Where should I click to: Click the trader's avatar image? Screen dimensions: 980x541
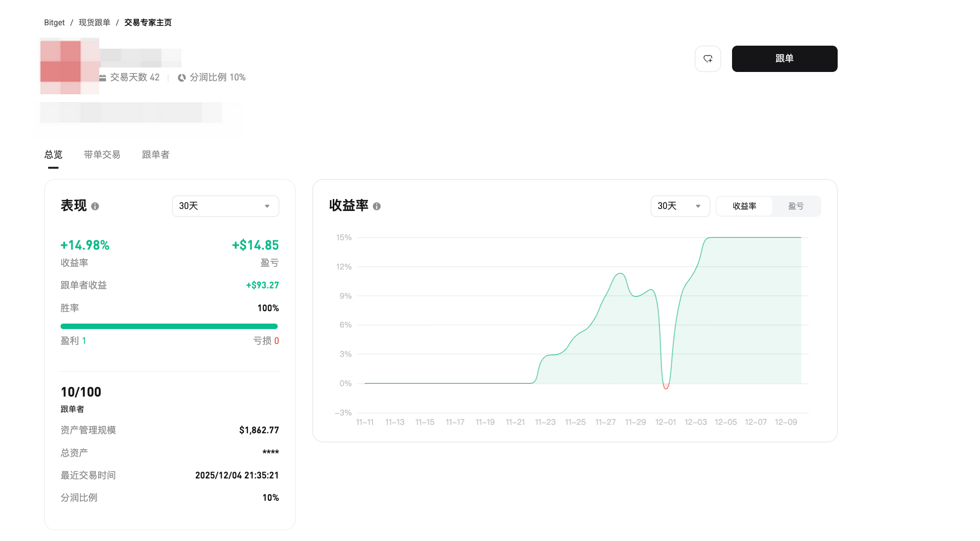[69, 66]
